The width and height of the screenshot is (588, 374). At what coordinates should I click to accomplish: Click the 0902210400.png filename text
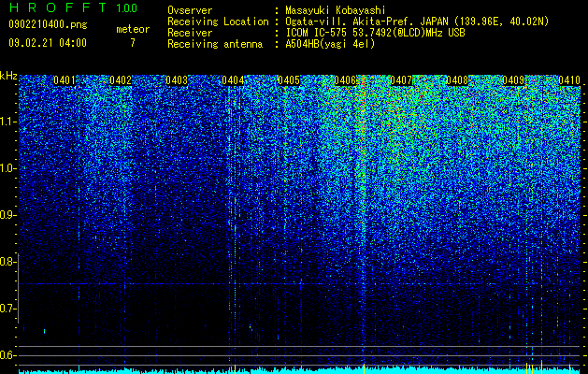point(48,25)
